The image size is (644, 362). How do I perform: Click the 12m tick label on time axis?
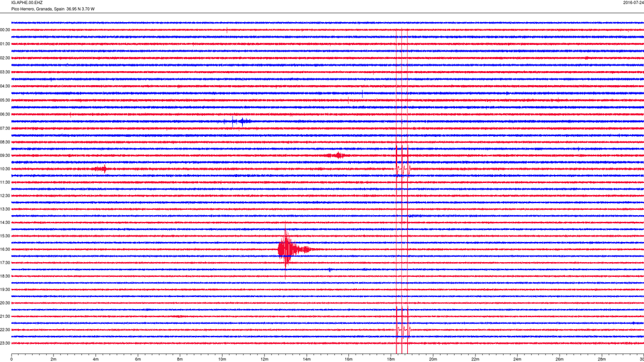click(x=264, y=359)
